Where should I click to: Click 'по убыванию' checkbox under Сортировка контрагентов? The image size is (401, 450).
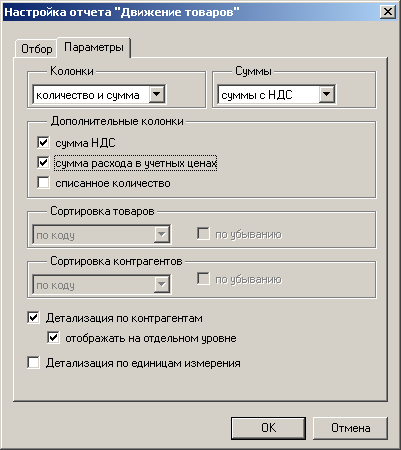tap(203, 279)
